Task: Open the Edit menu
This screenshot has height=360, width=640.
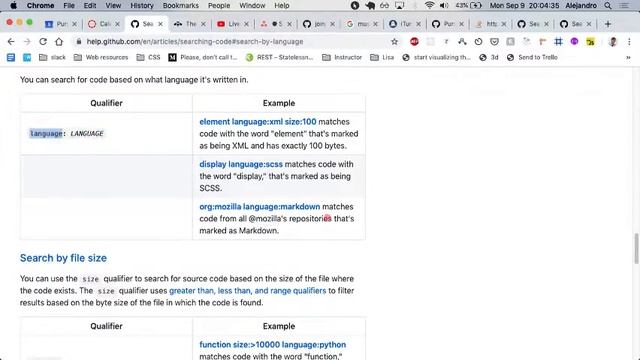Action: coord(90,6)
